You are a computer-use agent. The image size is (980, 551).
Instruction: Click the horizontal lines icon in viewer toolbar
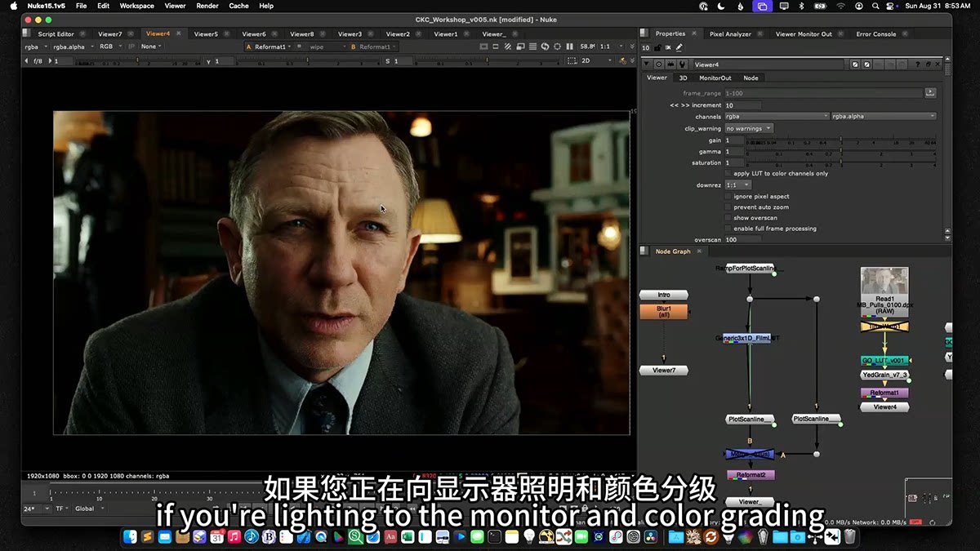click(532, 47)
